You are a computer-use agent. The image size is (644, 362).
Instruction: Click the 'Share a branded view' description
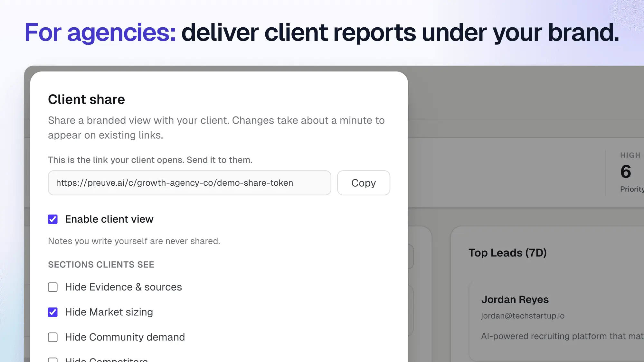pyautogui.click(x=216, y=128)
